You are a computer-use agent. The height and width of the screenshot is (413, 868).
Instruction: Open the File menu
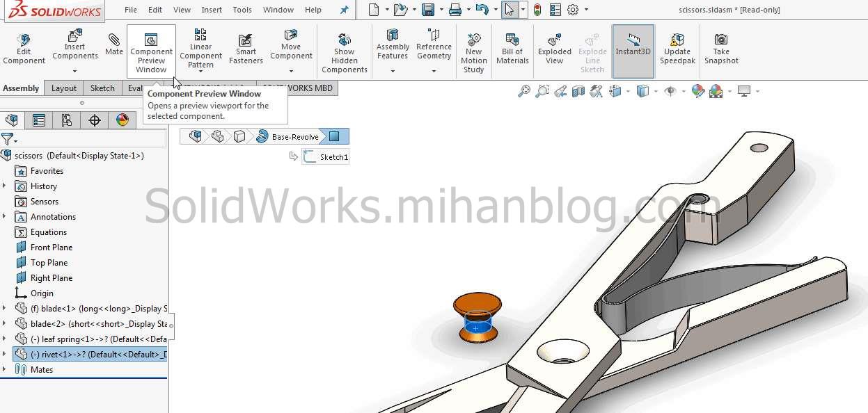click(131, 10)
